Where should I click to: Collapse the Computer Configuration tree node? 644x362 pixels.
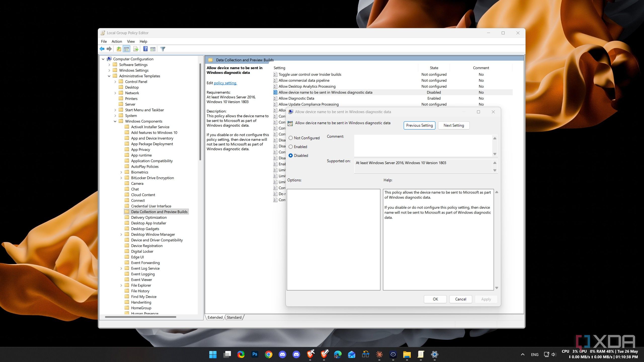pyautogui.click(x=103, y=59)
